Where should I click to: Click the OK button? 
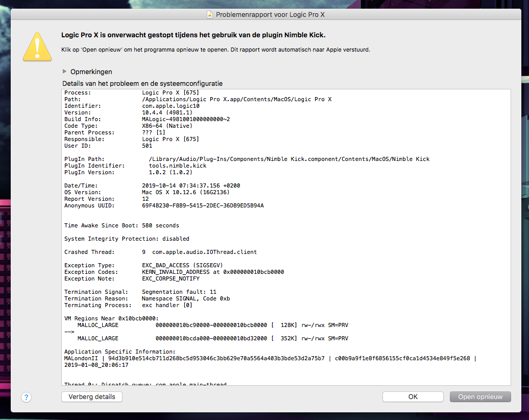pyautogui.click(x=413, y=396)
